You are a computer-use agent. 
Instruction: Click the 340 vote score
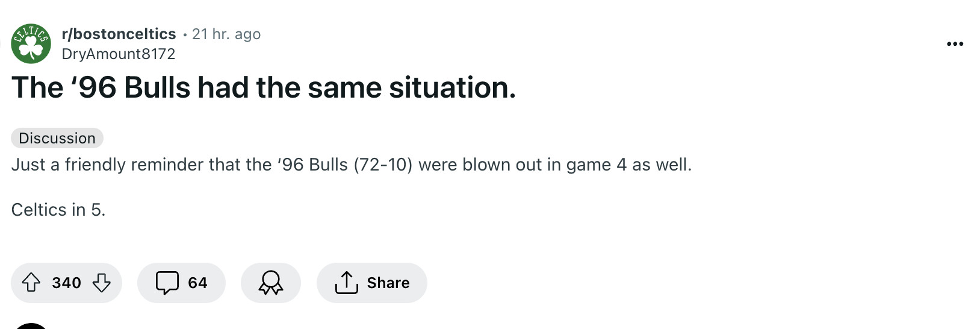point(66,283)
